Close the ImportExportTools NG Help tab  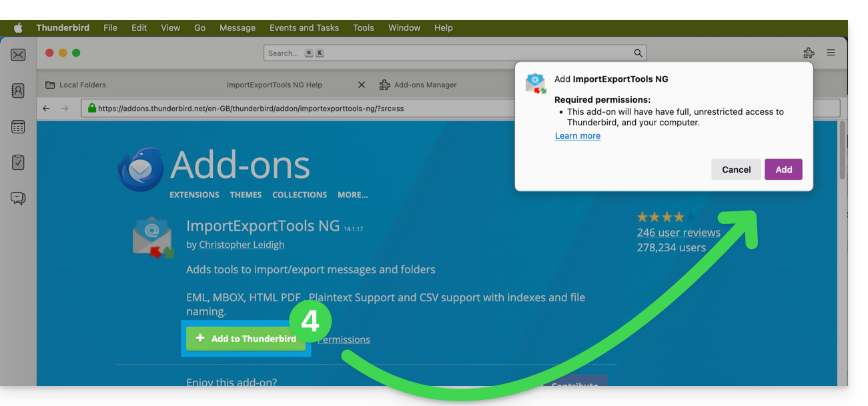[362, 85]
